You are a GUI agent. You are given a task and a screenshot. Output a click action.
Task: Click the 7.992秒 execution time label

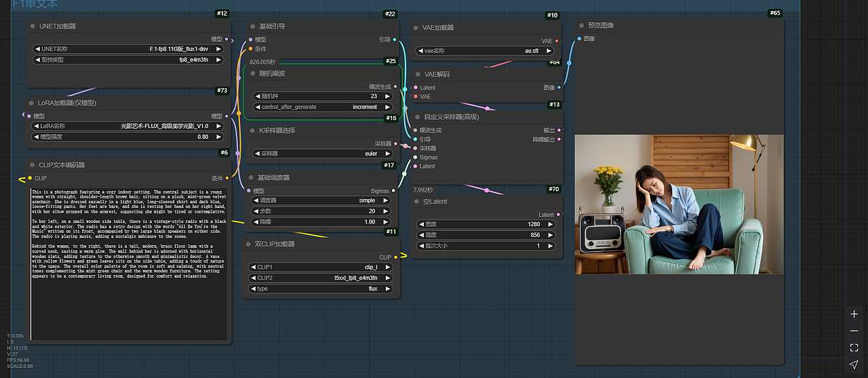pyautogui.click(x=423, y=190)
